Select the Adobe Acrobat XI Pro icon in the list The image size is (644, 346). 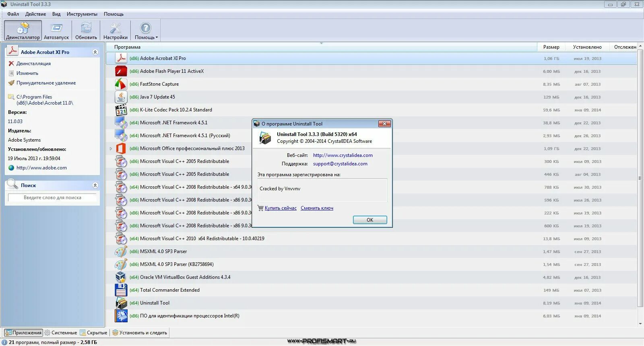coord(121,58)
